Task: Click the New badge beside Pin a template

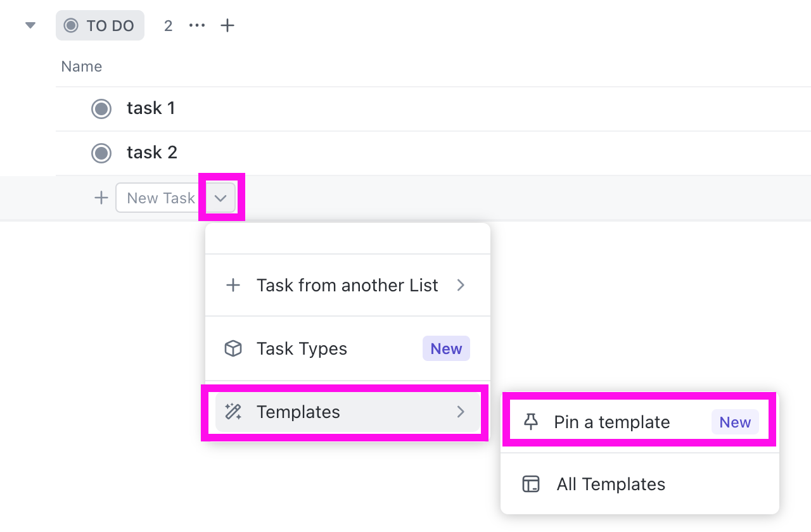Action: coord(735,422)
